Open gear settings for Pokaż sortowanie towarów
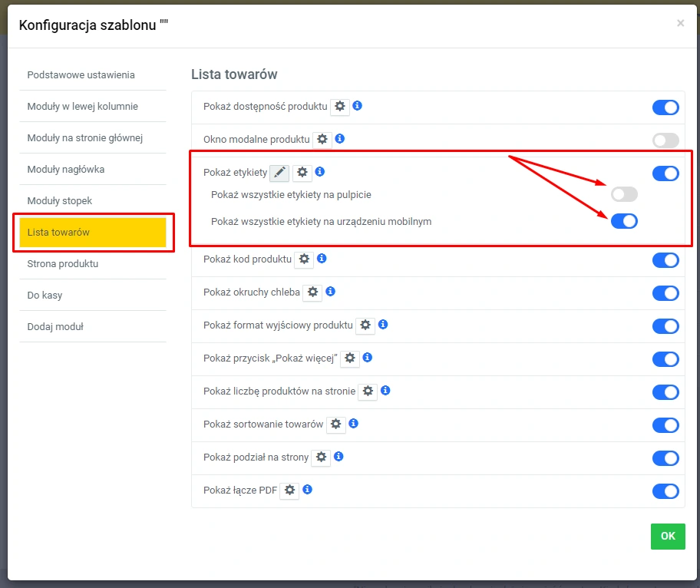This screenshot has height=588, width=700. click(x=336, y=424)
